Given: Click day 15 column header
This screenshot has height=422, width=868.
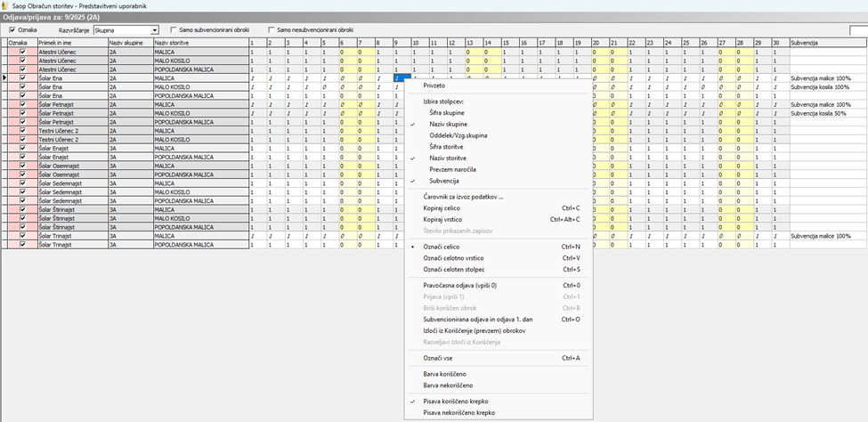Looking at the screenshot, I should (x=510, y=43).
